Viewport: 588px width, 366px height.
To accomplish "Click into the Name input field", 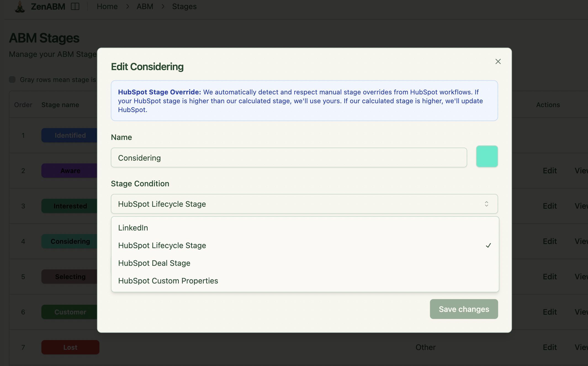I will [x=289, y=158].
